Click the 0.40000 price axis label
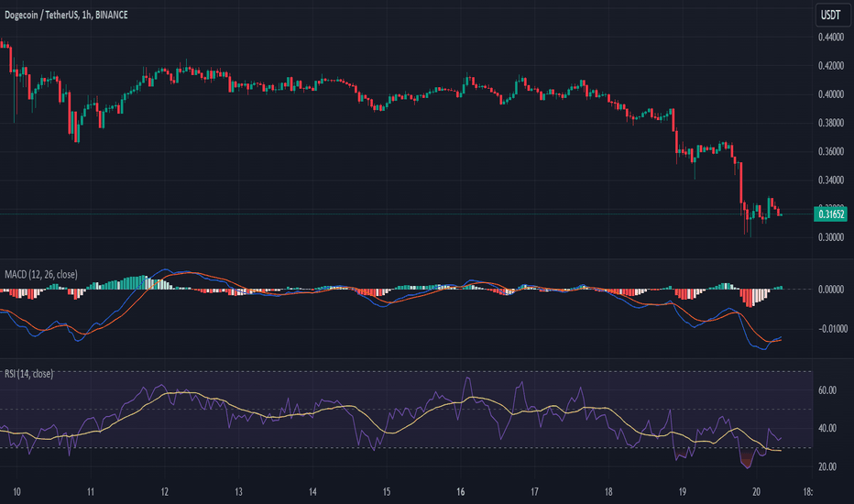This screenshot has height=504, width=854. point(831,94)
